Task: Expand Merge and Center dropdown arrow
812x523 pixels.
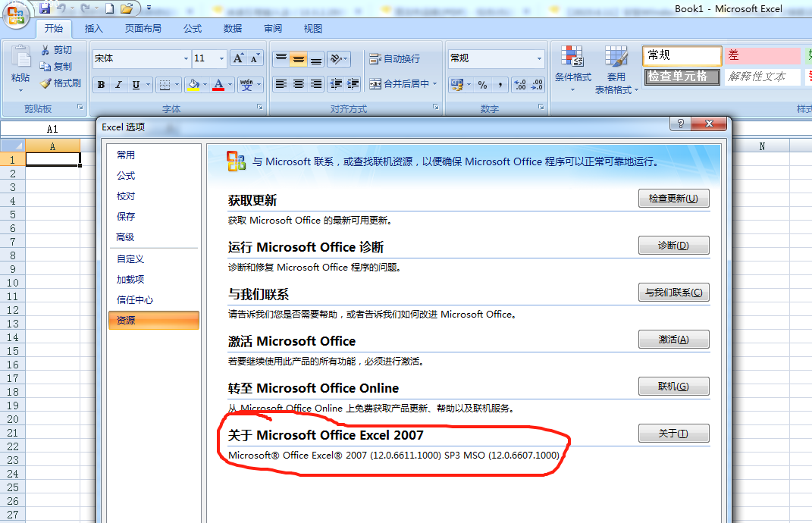Action: [435, 84]
